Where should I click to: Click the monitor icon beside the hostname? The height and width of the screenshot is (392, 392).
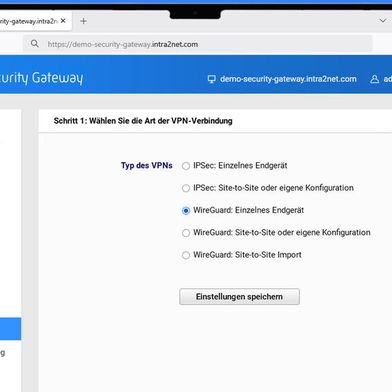point(211,79)
